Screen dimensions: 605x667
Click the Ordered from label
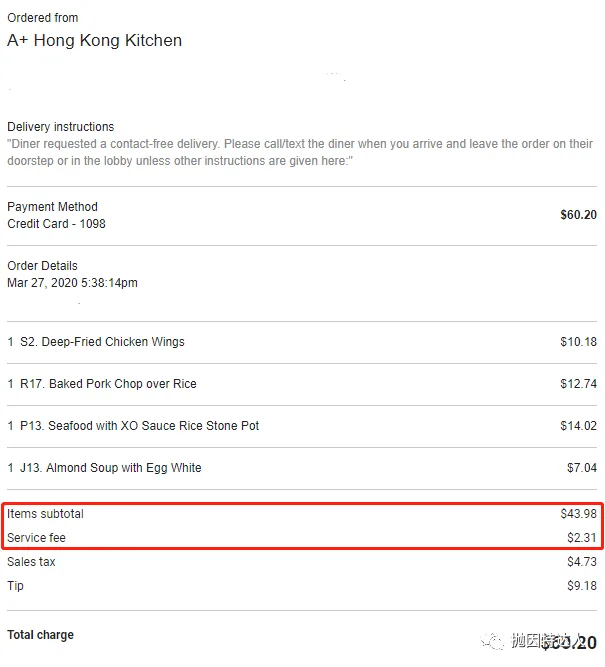click(43, 18)
